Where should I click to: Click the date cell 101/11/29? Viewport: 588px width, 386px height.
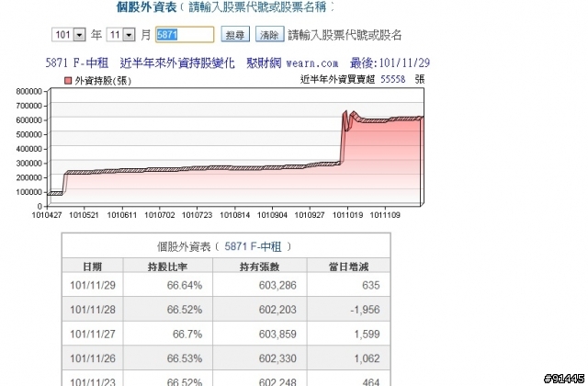pos(93,285)
